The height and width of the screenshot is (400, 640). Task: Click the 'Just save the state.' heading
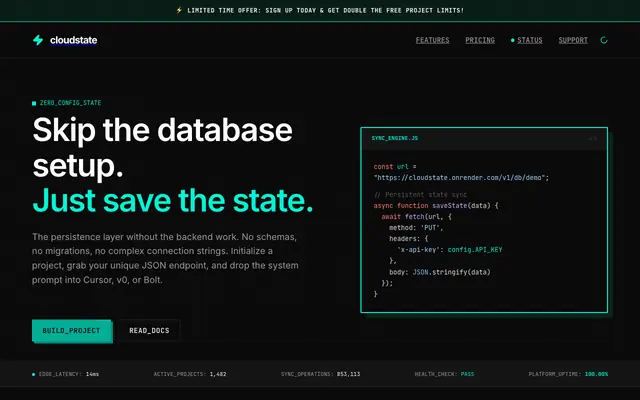pos(173,200)
